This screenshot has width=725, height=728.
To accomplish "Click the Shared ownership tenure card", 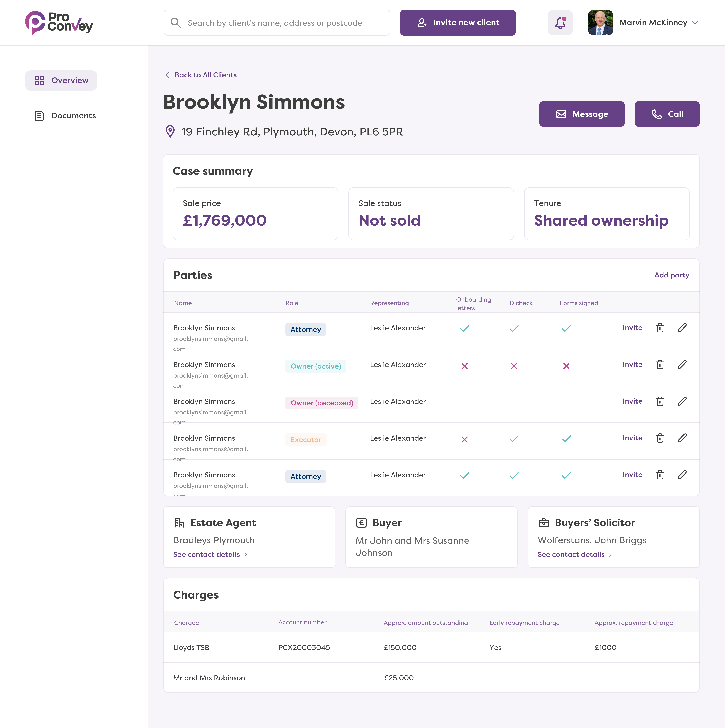I will (x=607, y=214).
